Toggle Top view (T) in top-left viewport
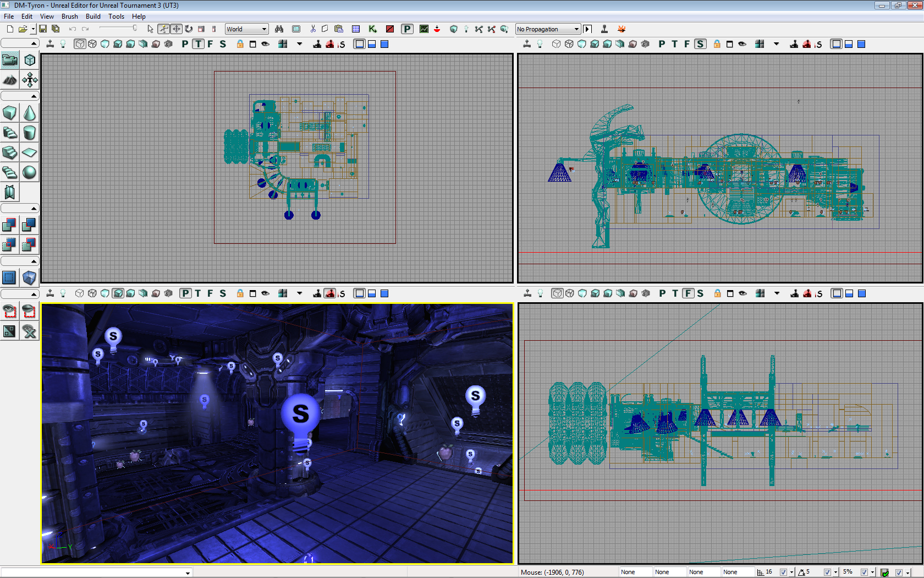Screen dimensions: 924x578 [198, 44]
